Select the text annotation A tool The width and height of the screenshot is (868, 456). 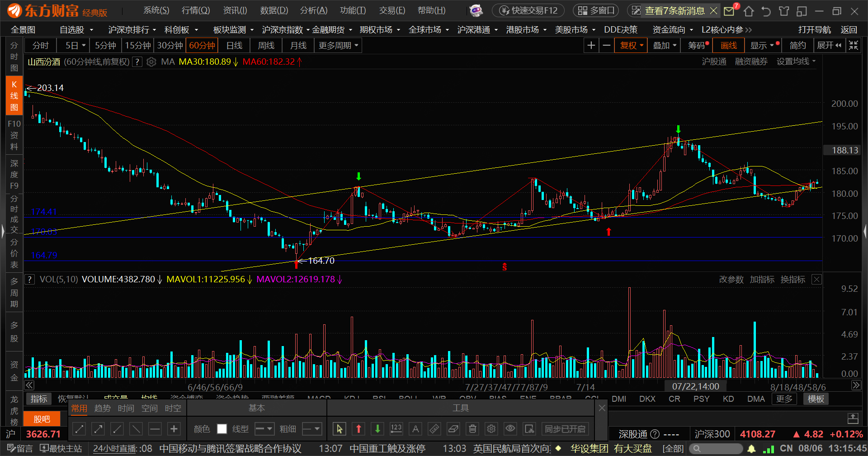coord(415,428)
